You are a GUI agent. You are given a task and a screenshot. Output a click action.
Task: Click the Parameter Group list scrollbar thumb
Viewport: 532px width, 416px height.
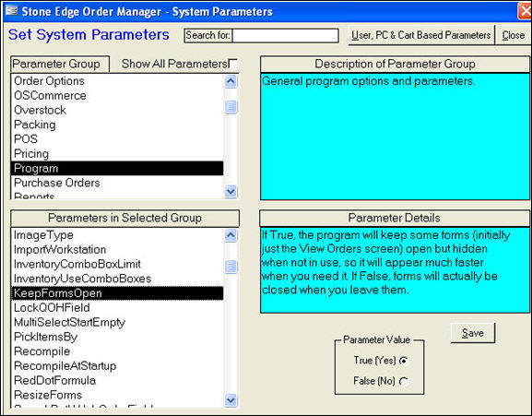click(231, 107)
